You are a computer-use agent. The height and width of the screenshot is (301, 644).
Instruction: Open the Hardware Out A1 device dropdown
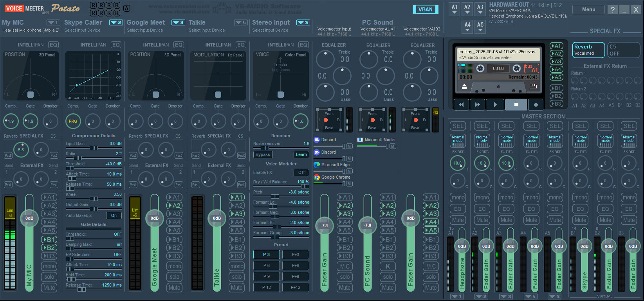point(454,9)
